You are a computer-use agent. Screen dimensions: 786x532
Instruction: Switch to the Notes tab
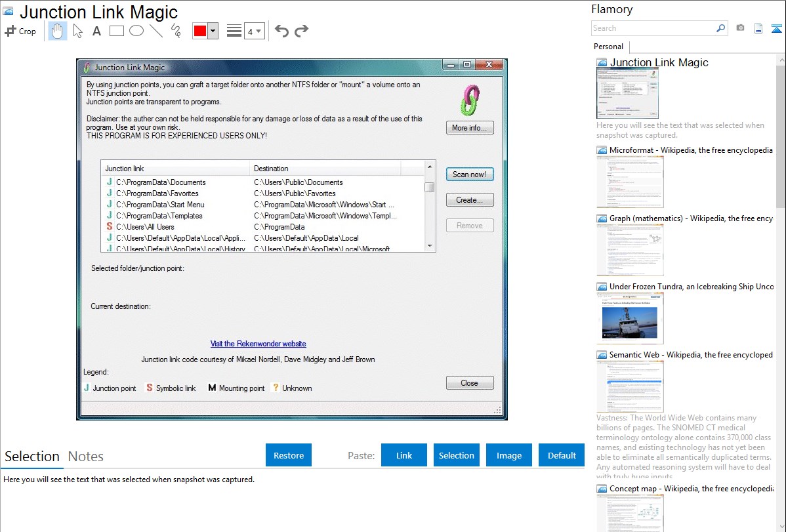click(x=86, y=457)
